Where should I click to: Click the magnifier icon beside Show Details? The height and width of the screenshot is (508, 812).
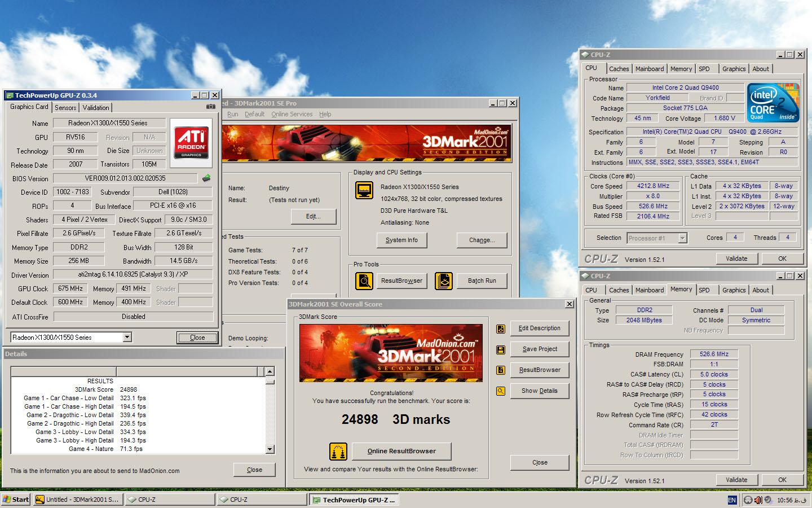point(500,391)
